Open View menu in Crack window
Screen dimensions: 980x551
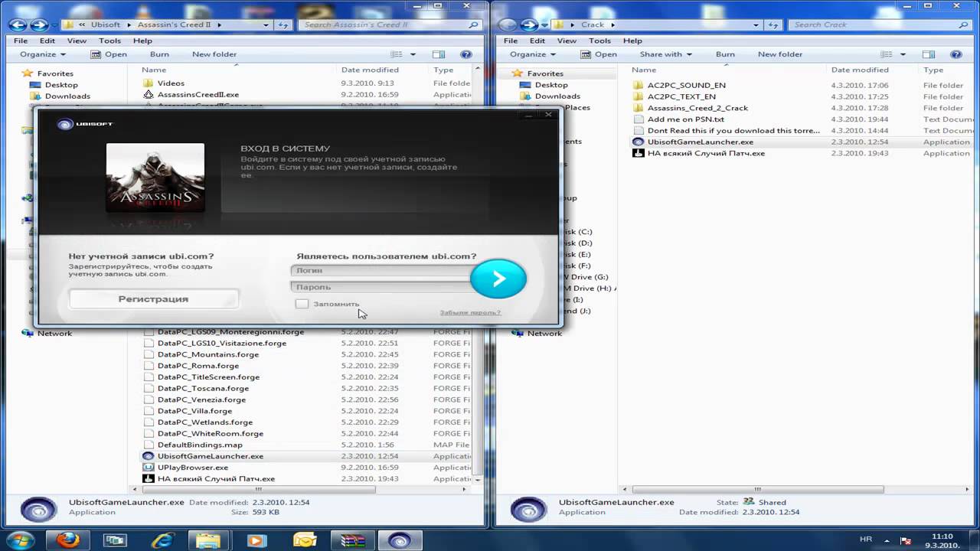[567, 41]
